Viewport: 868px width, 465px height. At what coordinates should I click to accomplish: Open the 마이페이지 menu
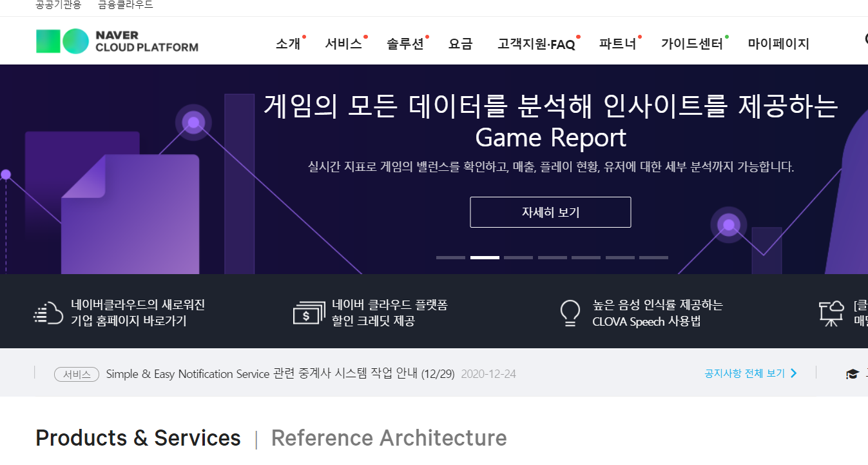(x=778, y=43)
